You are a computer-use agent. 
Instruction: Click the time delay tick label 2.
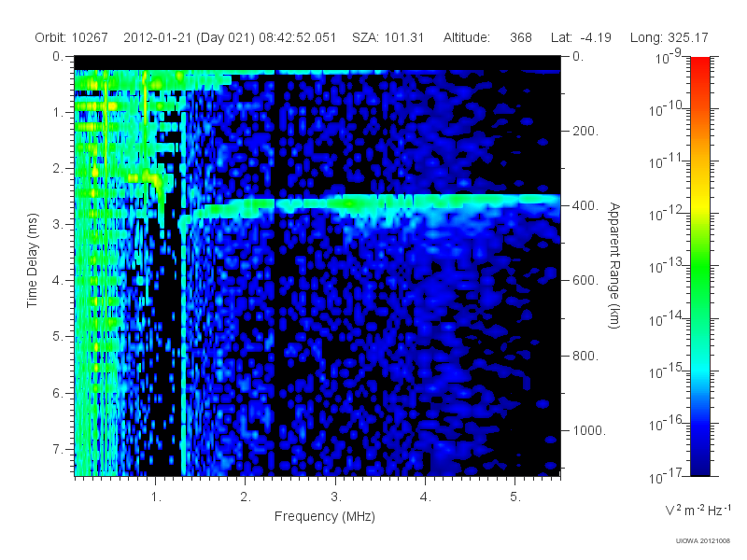[58, 169]
